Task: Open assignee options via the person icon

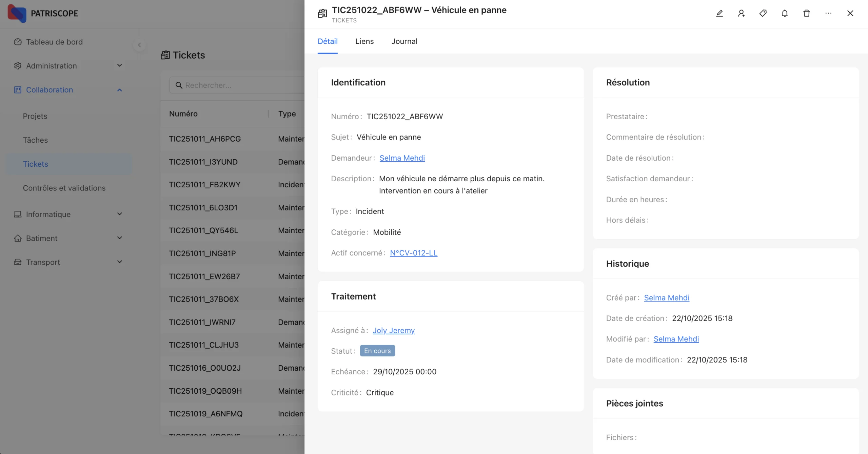Action: (741, 13)
